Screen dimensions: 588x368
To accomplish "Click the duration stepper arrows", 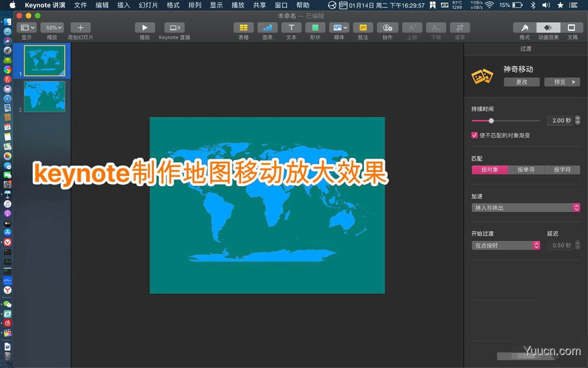I will coord(577,120).
